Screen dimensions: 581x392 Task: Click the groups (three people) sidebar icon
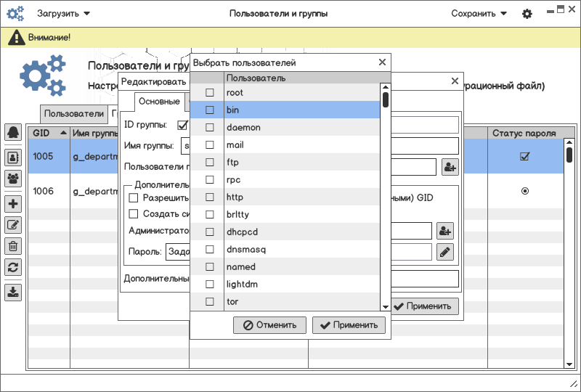(x=13, y=178)
